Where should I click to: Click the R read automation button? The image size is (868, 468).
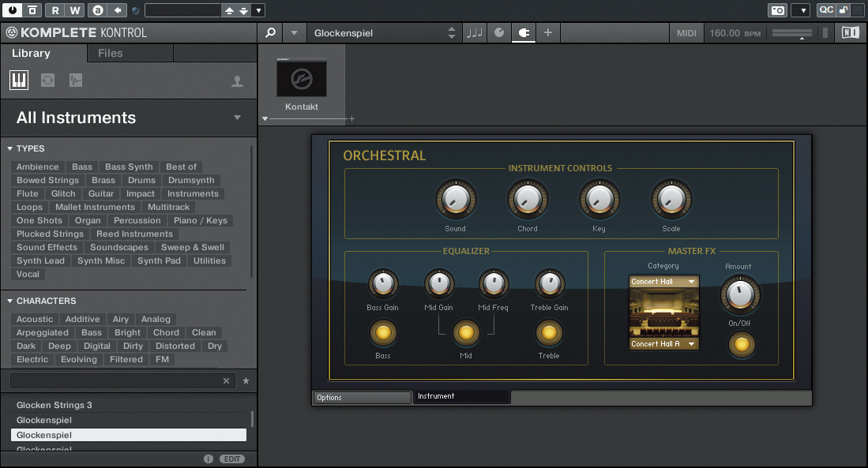click(x=55, y=10)
